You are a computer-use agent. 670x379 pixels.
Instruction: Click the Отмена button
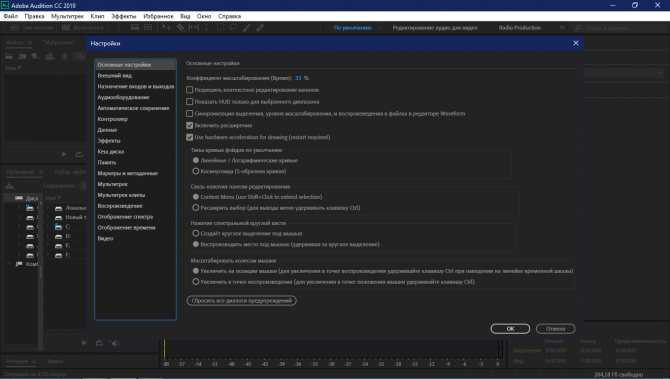(x=555, y=329)
